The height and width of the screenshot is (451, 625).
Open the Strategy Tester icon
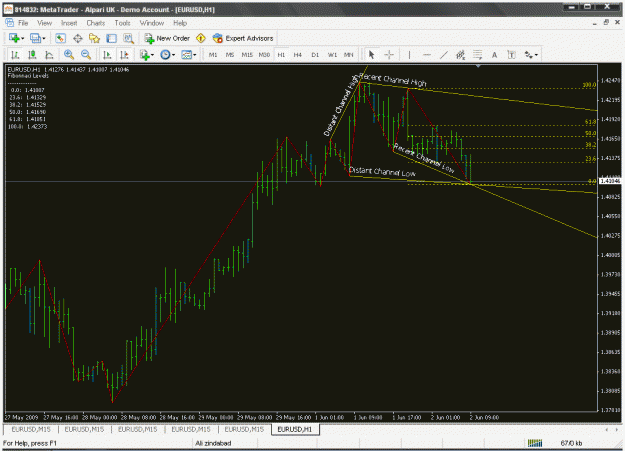[x=128, y=38]
